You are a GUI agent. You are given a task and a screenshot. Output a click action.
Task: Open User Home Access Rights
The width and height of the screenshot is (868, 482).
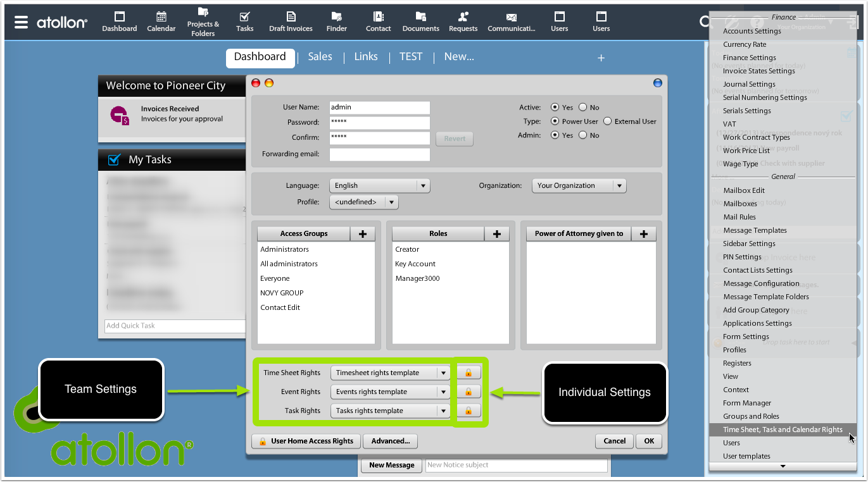coord(306,441)
